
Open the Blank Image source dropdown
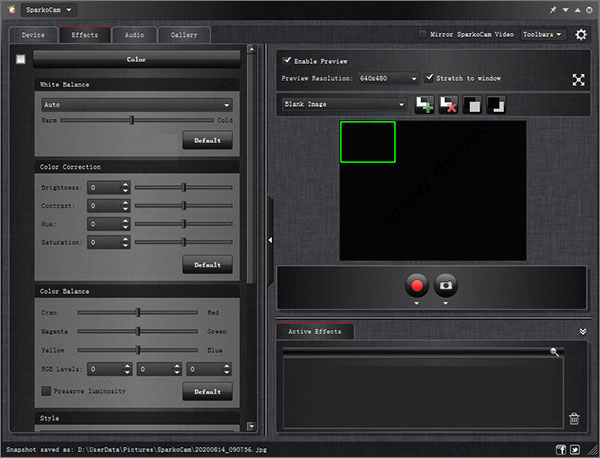[344, 104]
